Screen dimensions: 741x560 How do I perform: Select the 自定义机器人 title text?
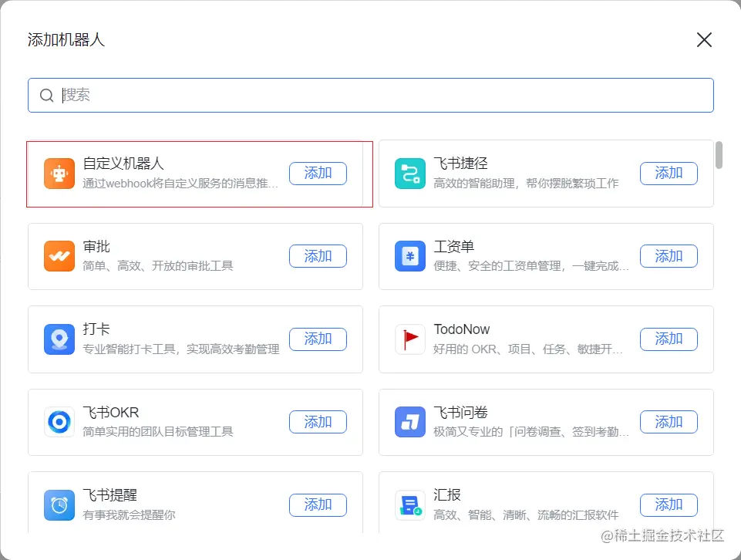click(x=123, y=164)
